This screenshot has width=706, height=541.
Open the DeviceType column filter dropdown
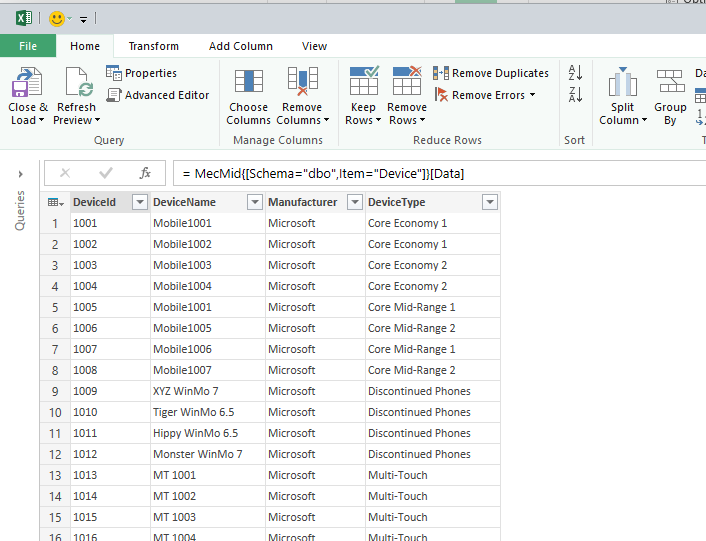pos(490,202)
